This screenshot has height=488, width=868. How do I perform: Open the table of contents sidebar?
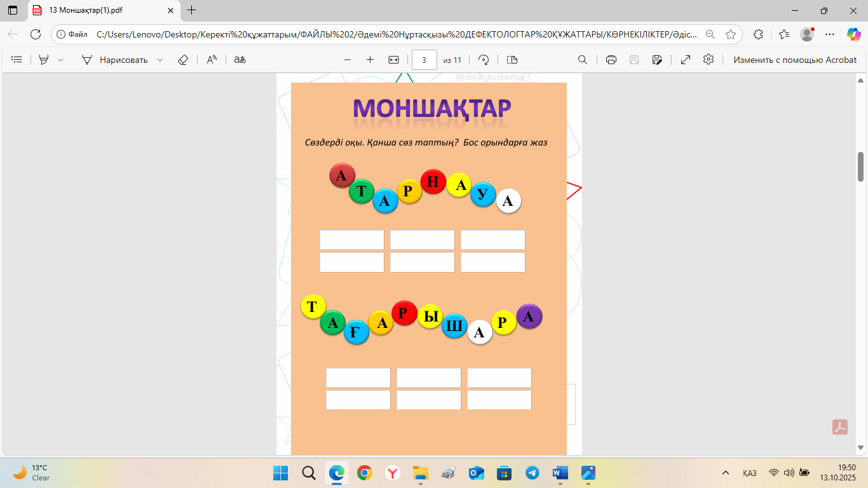tap(17, 60)
